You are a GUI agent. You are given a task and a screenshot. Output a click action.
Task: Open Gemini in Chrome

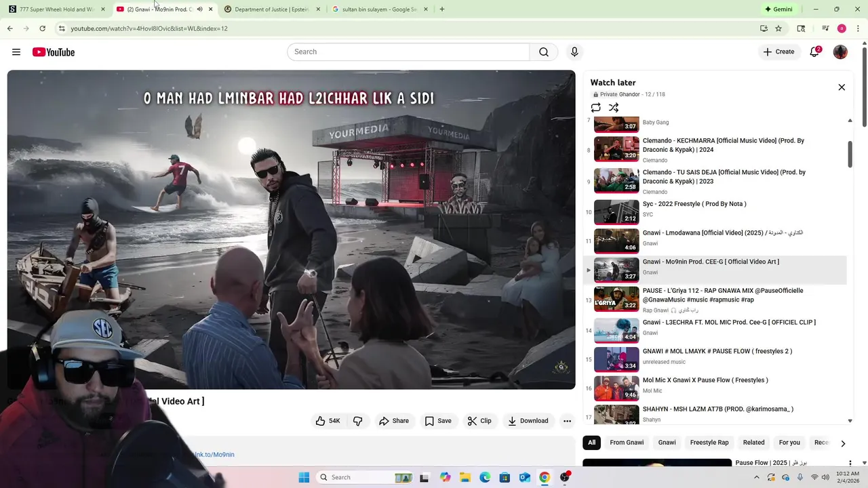[x=778, y=9]
